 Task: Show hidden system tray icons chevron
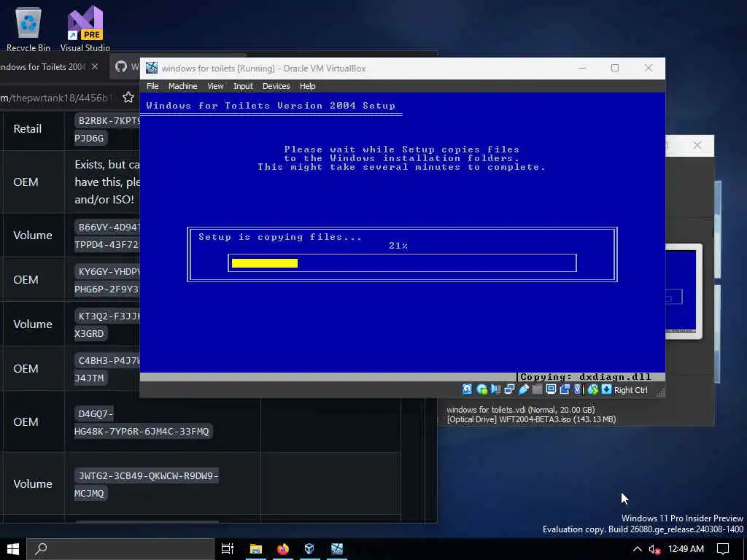tap(637, 549)
